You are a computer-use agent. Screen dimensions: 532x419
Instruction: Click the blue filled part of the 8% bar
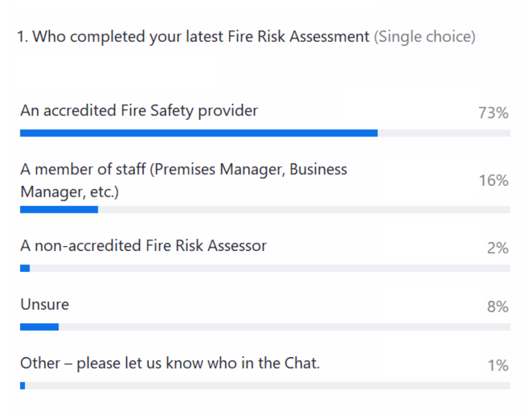(39, 327)
